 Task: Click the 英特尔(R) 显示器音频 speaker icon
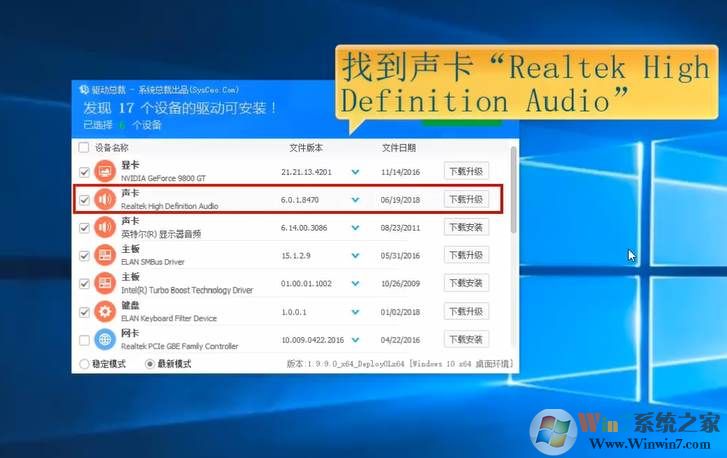coord(105,227)
